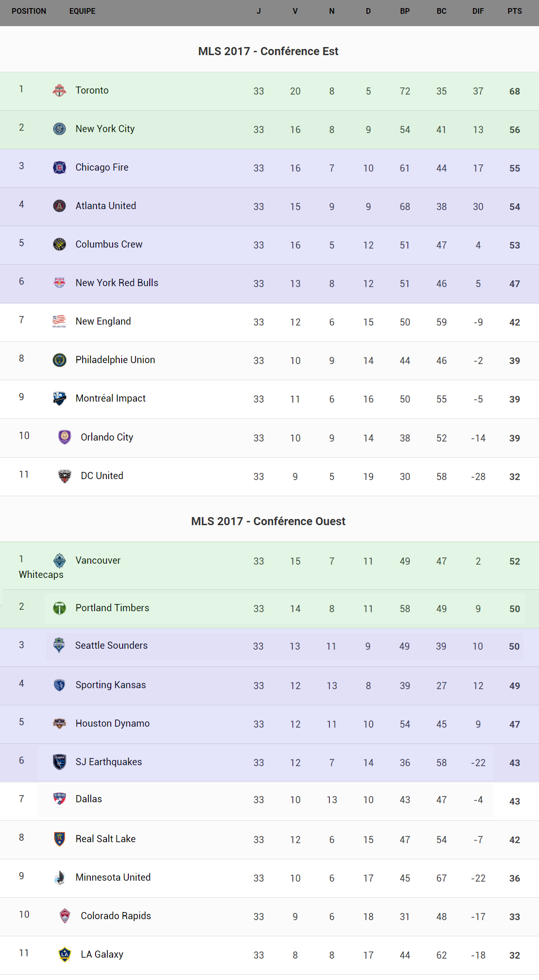Click the Orlando City lion logo
Screen dimensions: 539x980
65,437
